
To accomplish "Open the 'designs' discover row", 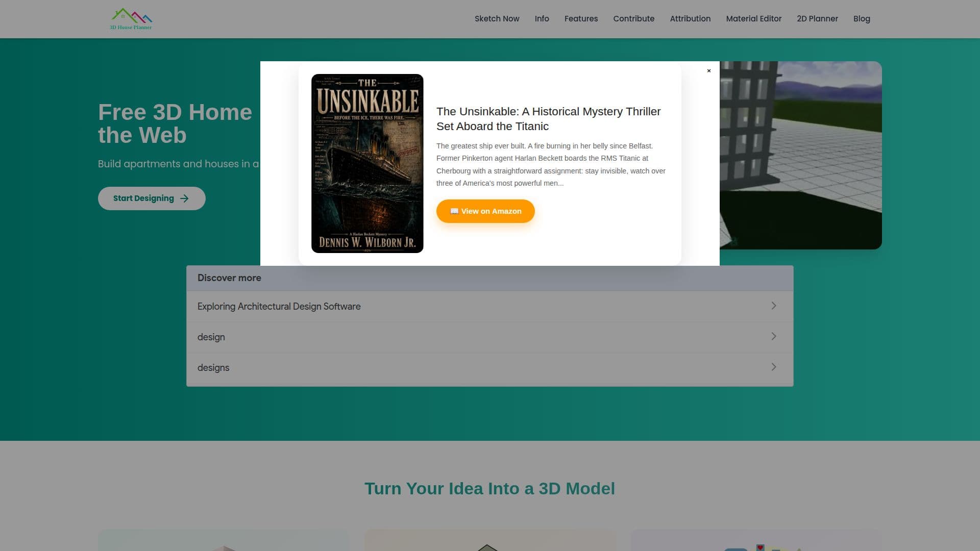I will (490, 367).
